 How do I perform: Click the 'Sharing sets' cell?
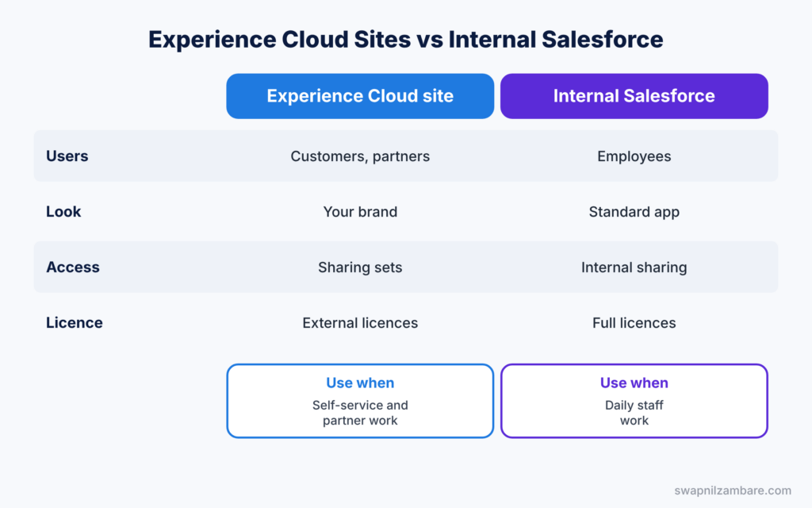tap(360, 267)
